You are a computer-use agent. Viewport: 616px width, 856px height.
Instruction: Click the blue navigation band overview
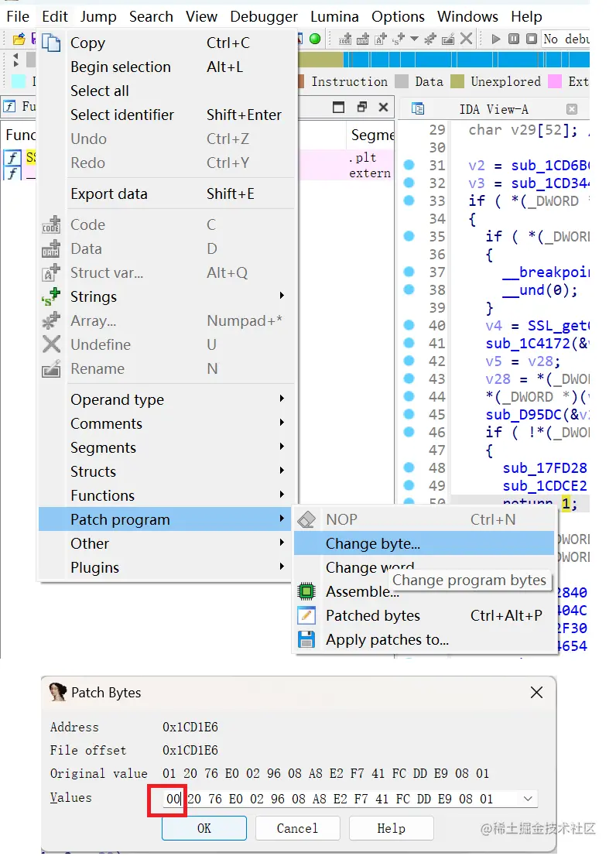(467, 59)
